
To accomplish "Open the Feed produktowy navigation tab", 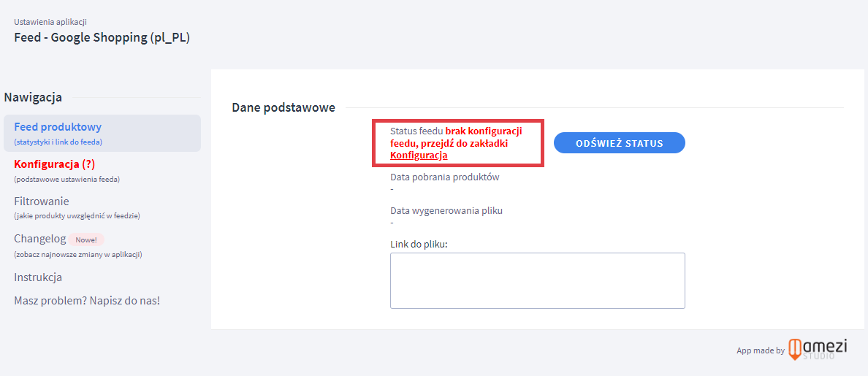I will [x=58, y=127].
